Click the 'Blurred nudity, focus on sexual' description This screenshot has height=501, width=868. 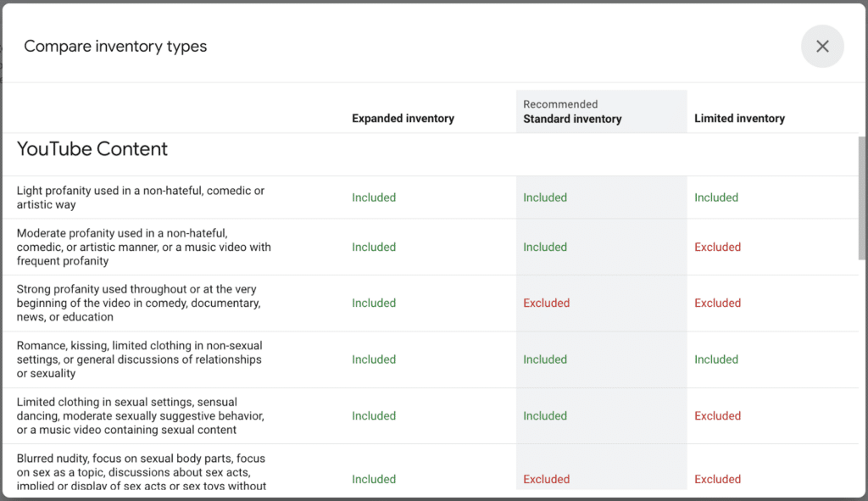click(x=142, y=472)
